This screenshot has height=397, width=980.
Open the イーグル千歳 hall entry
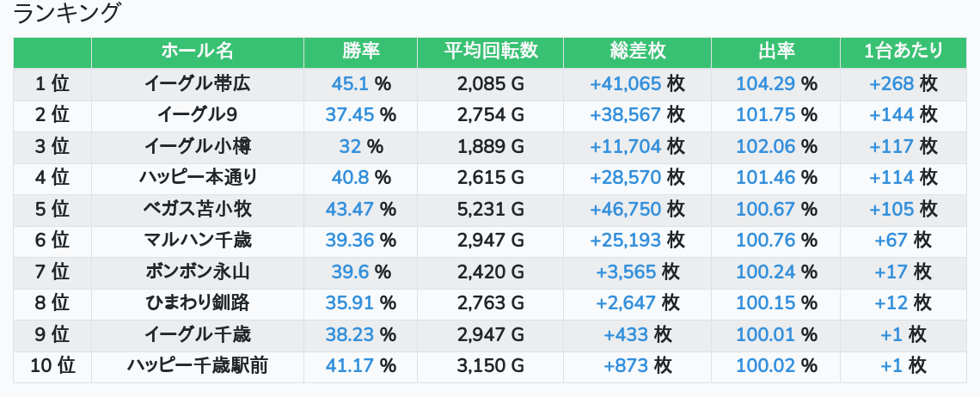point(198,334)
